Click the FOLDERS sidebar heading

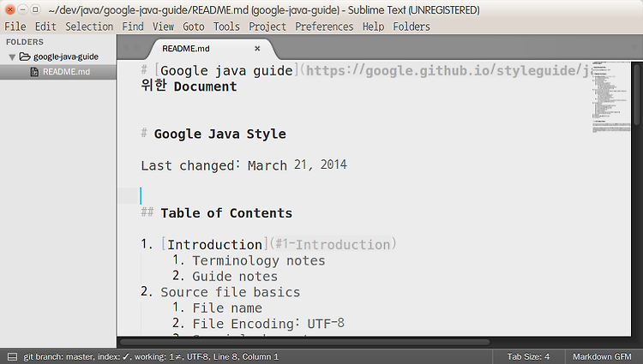click(25, 42)
